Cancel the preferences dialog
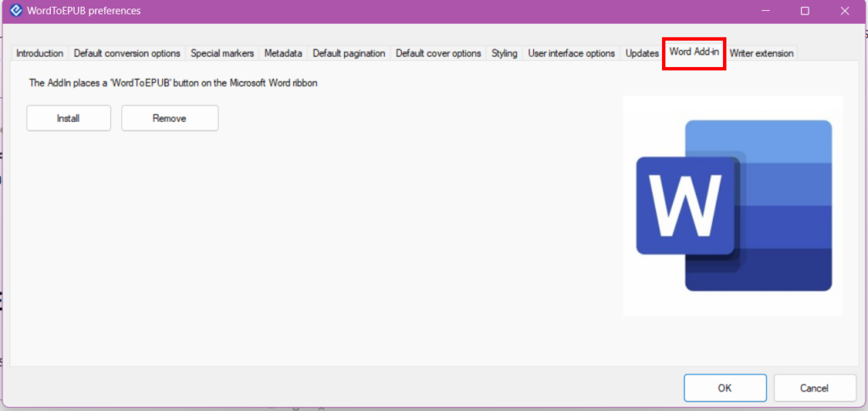The width and height of the screenshot is (868, 411). pos(815,388)
